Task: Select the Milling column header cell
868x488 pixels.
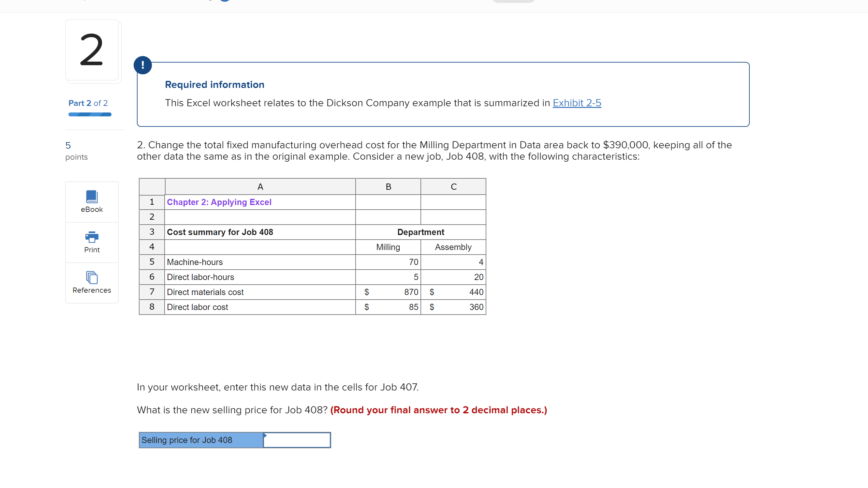Action: (x=388, y=247)
